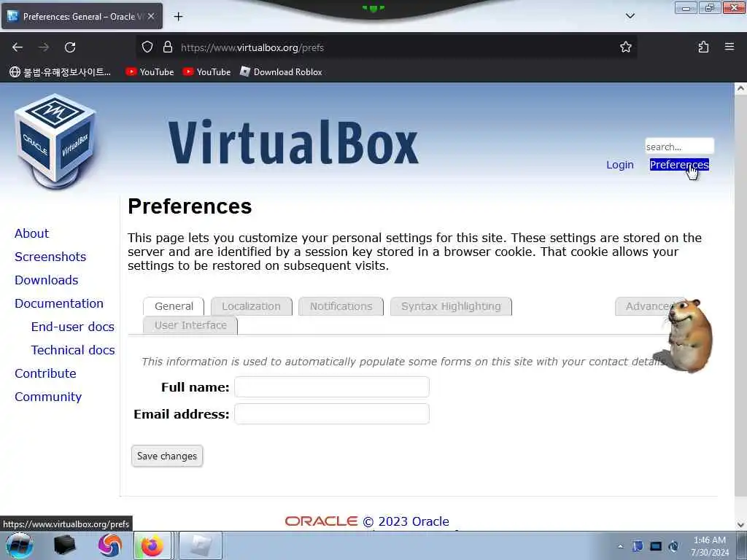The height and width of the screenshot is (560, 747).
Task: Click the Full name input field
Action: pyautogui.click(x=332, y=386)
